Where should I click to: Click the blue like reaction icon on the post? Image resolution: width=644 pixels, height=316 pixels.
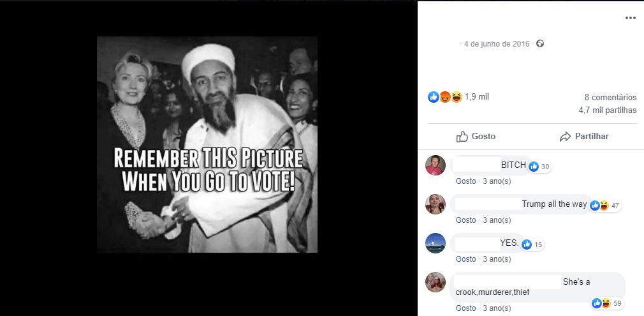click(434, 97)
